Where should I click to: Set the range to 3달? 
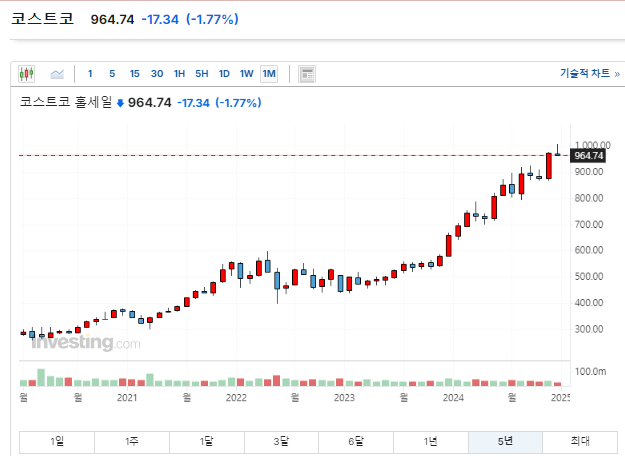[x=281, y=441]
